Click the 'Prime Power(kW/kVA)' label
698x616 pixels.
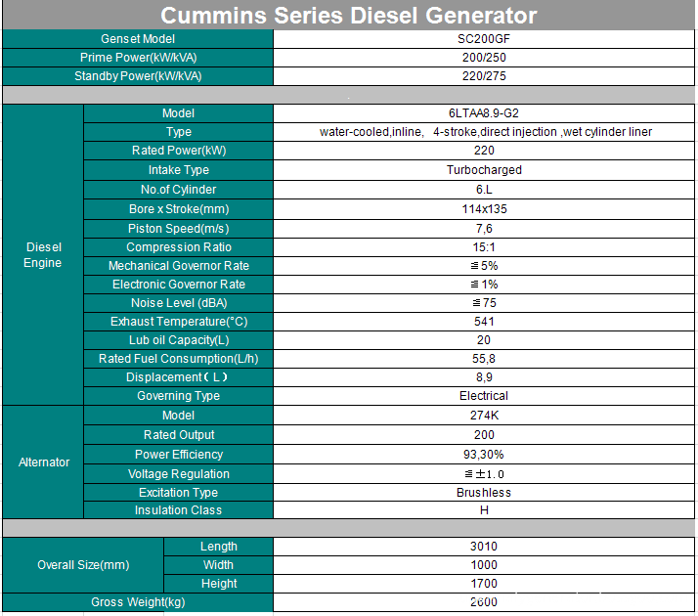[x=138, y=58]
